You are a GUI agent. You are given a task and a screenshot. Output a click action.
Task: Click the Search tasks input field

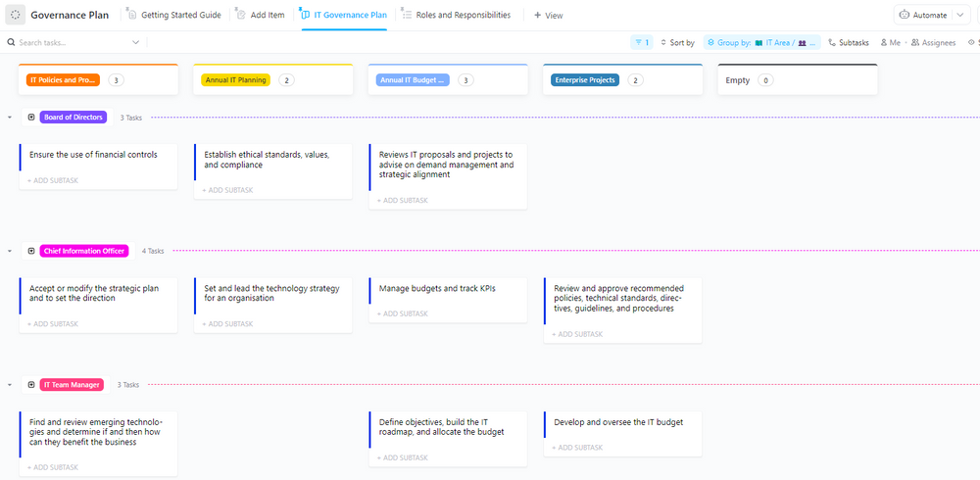73,43
